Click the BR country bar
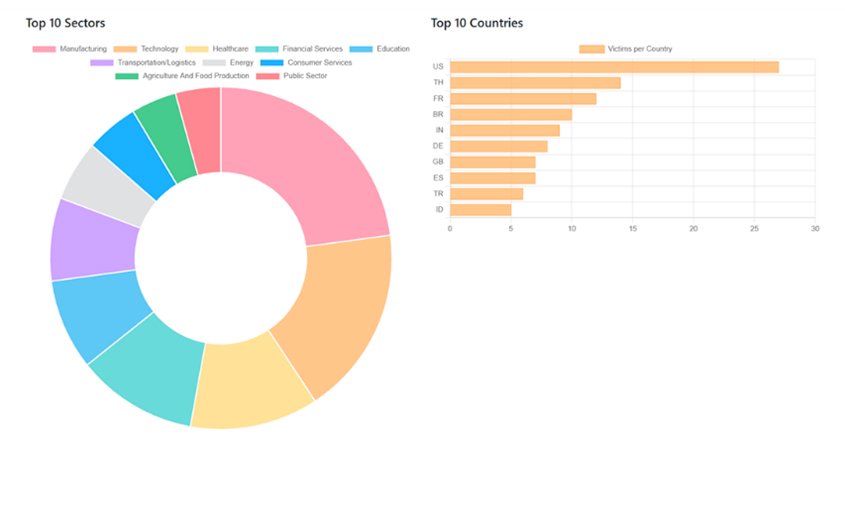This screenshot has height=516, width=845. pos(510,114)
